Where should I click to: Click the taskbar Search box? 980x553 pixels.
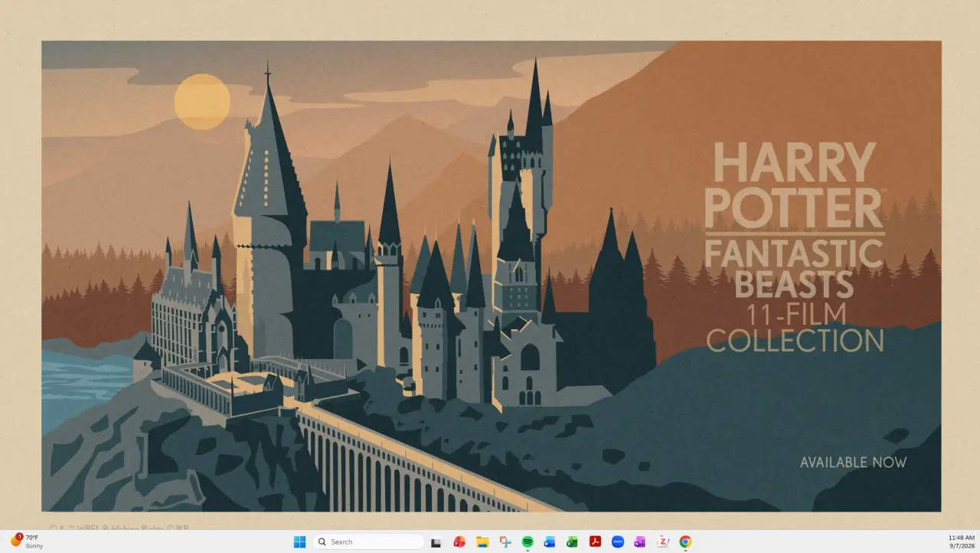(369, 542)
